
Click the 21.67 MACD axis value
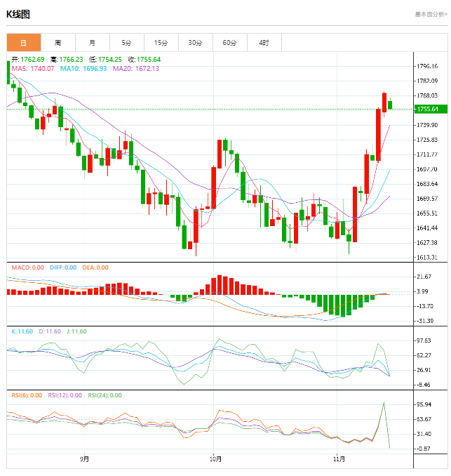pos(424,277)
